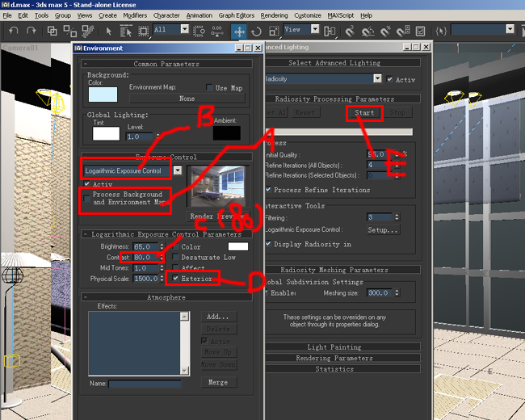
Task: Open the Radiosity advanced lighting dropdown
Action: pos(377,79)
